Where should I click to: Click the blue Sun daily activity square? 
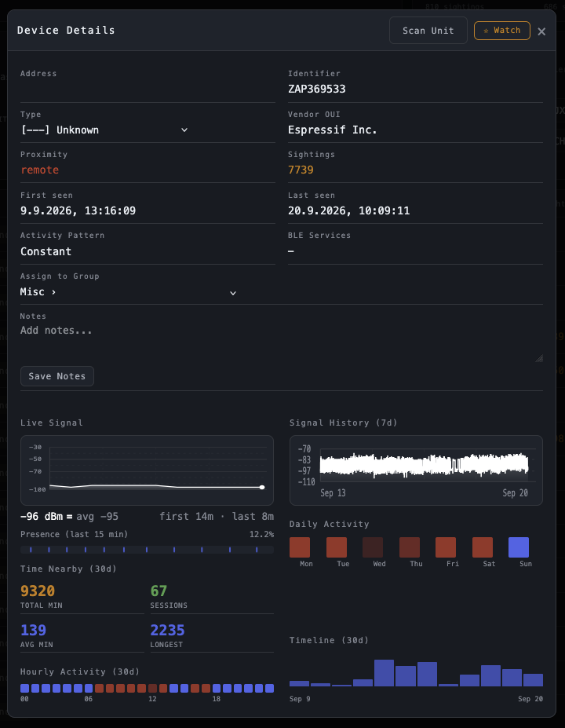tap(519, 547)
